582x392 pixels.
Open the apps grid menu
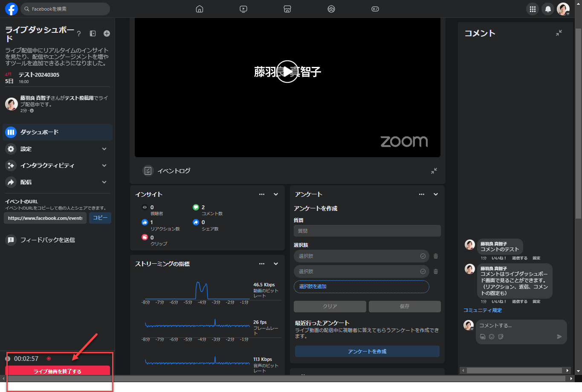(533, 9)
